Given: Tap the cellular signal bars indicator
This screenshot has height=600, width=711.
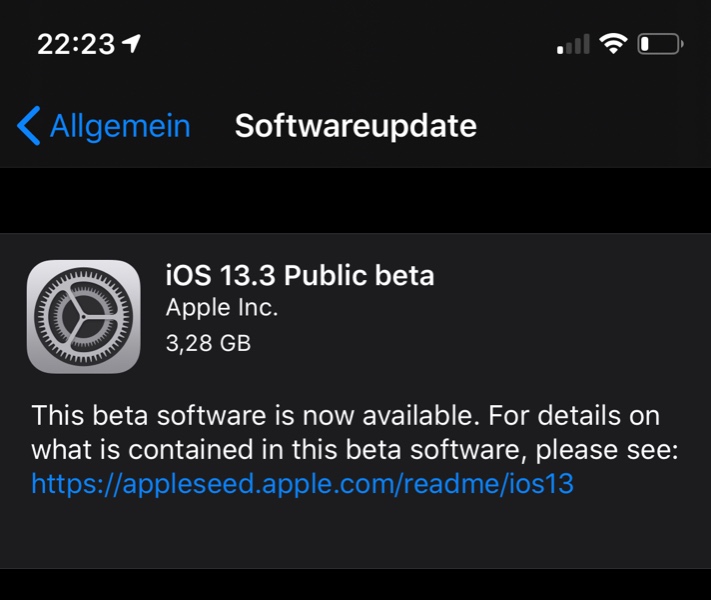Looking at the screenshot, I should 573,45.
